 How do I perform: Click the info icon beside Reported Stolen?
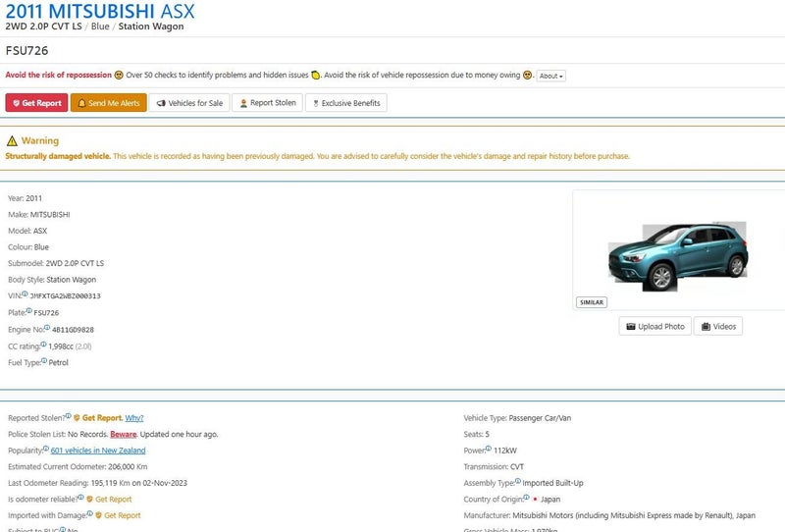pos(68,416)
